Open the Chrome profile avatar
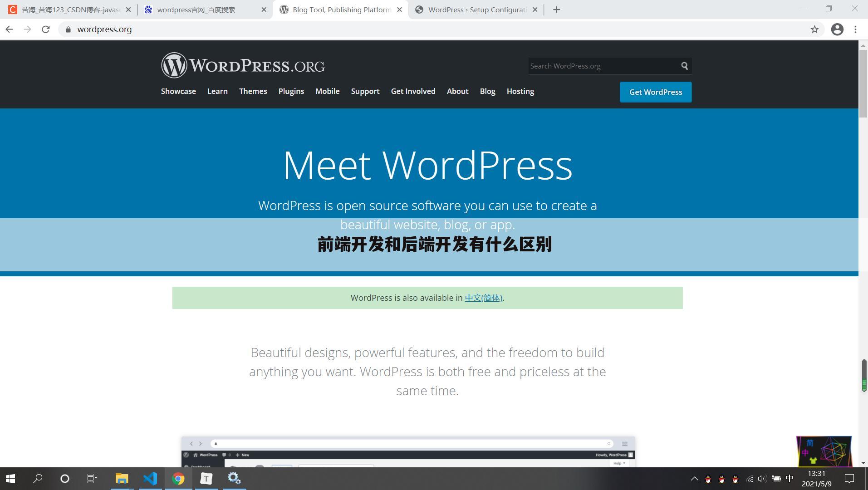The image size is (868, 490). point(837,29)
